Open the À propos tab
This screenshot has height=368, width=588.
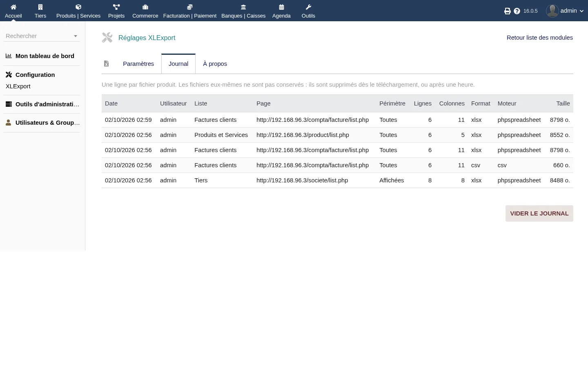pos(215,64)
